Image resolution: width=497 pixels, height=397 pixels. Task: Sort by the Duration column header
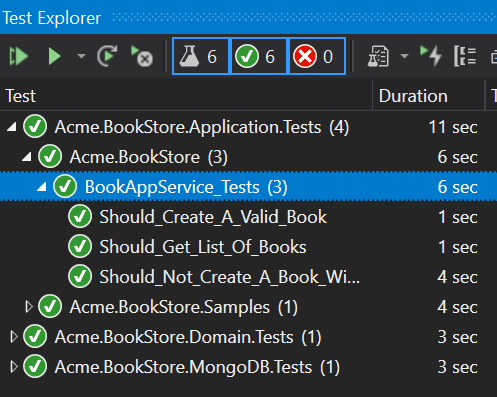[x=428, y=96]
